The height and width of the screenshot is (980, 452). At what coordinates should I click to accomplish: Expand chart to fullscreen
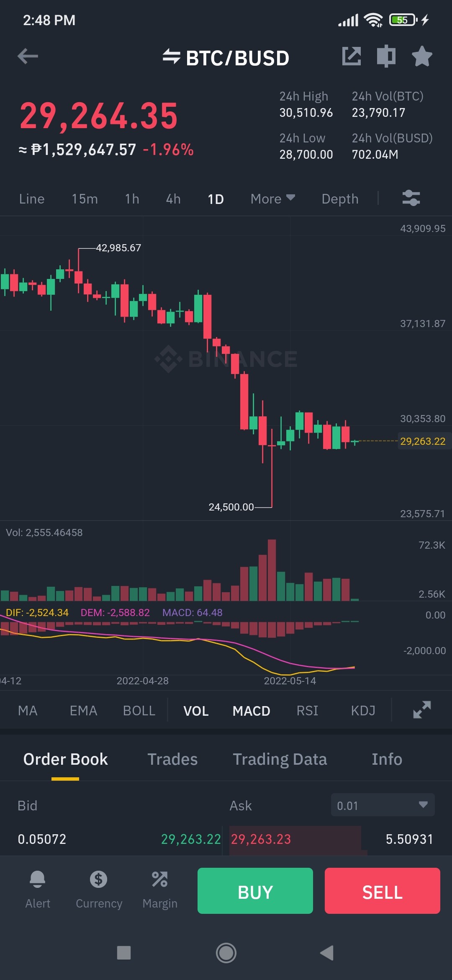pos(422,710)
